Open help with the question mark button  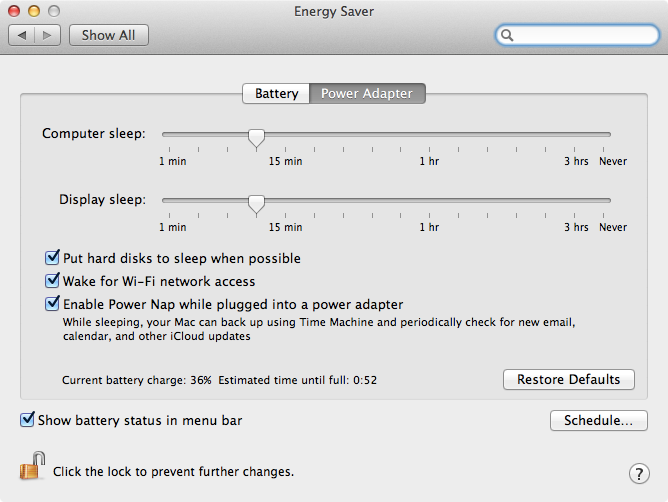(x=639, y=473)
